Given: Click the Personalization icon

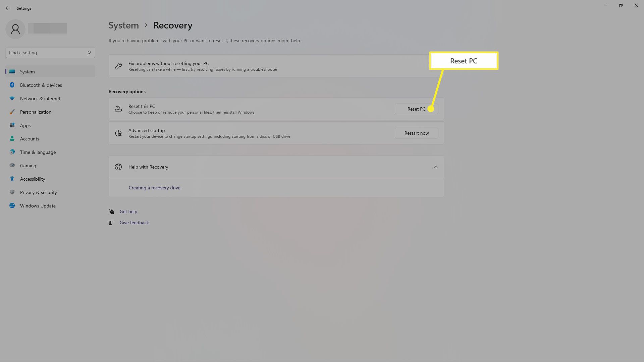Looking at the screenshot, I should [12, 111].
